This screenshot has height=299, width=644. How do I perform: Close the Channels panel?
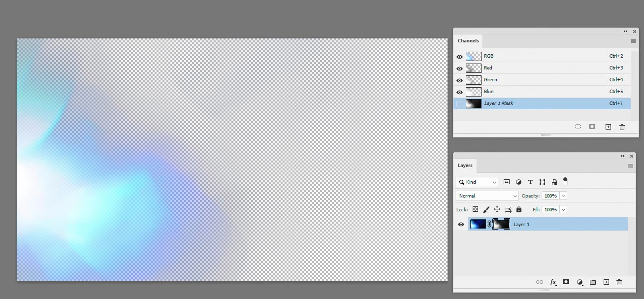635,32
